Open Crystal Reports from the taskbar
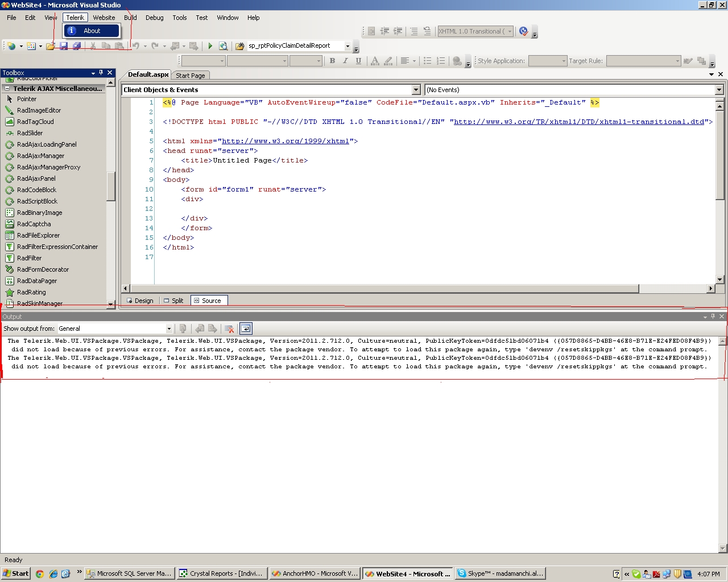The width and height of the screenshot is (728, 582). 221,573
